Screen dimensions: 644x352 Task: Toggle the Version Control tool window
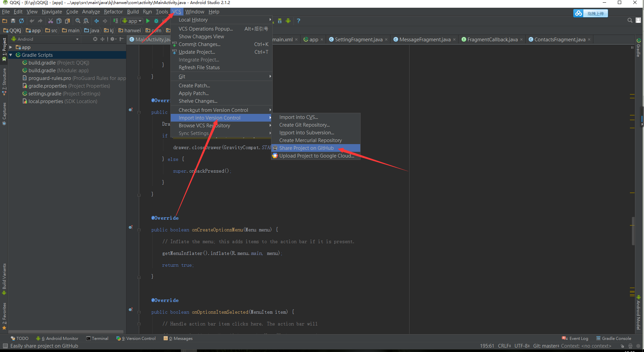pyautogui.click(x=136, y=339)
